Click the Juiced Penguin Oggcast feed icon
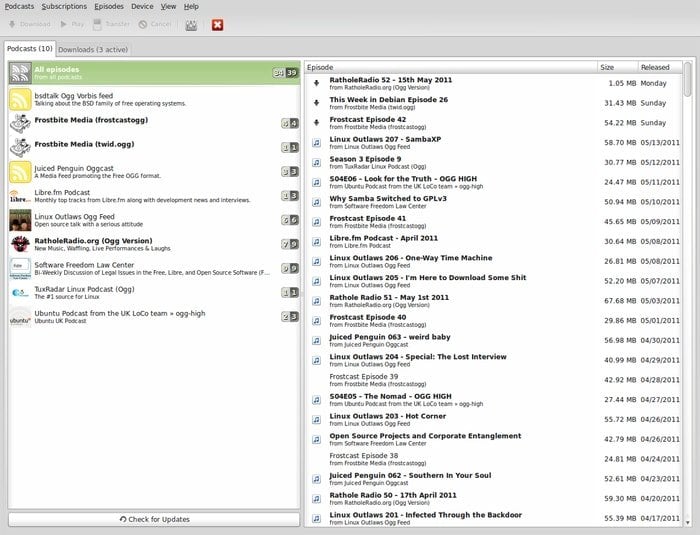The height and width of the screenshot is (535, 700). click(20, 171)
